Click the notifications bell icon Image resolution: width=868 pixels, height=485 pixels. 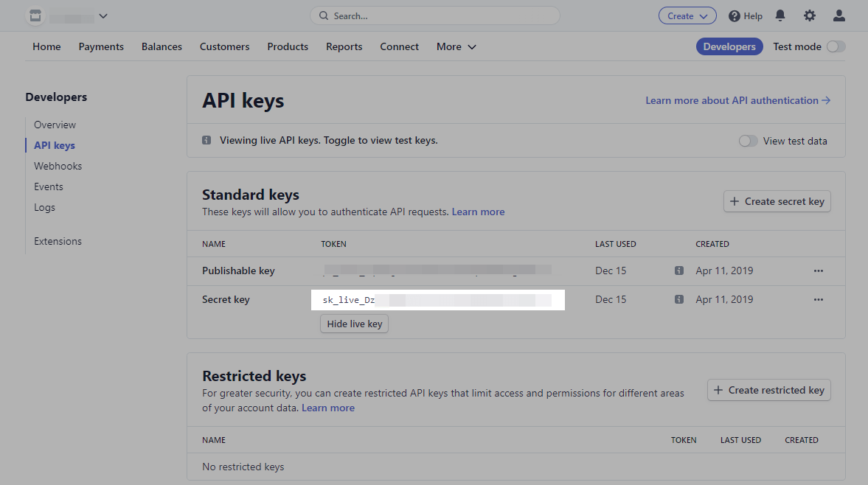pos(780,15)
